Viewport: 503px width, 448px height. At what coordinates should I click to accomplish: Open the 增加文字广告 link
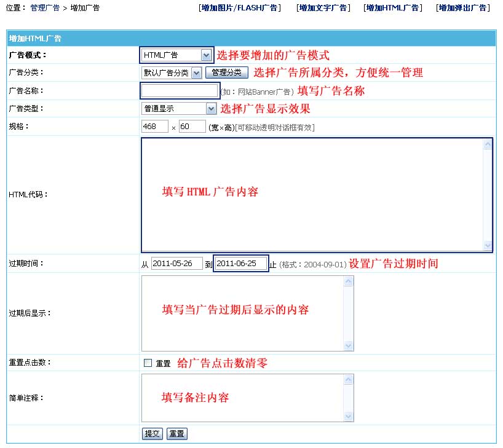point(323,8)
